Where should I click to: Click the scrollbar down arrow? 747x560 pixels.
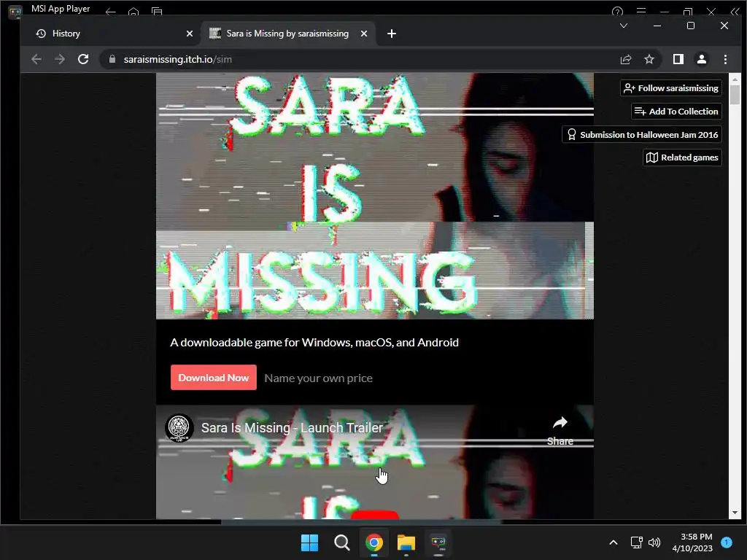[x=735, y=513]
